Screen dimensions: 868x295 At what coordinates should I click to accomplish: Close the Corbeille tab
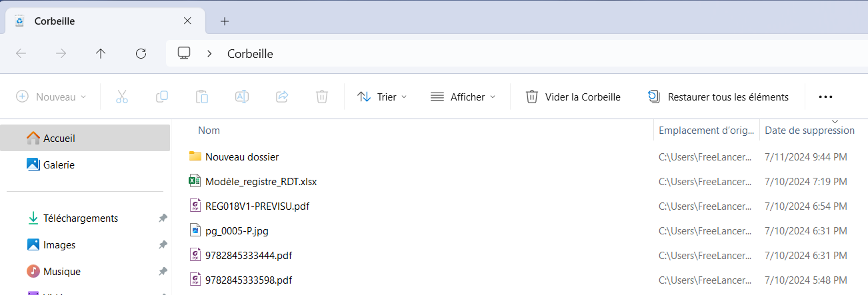pos(187,21)
